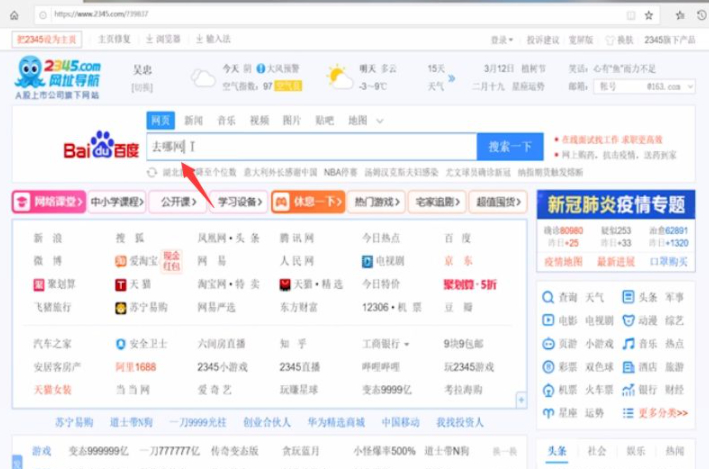Open email domain @163.com dropdown

pyautogui.click(x=690, y=86)
